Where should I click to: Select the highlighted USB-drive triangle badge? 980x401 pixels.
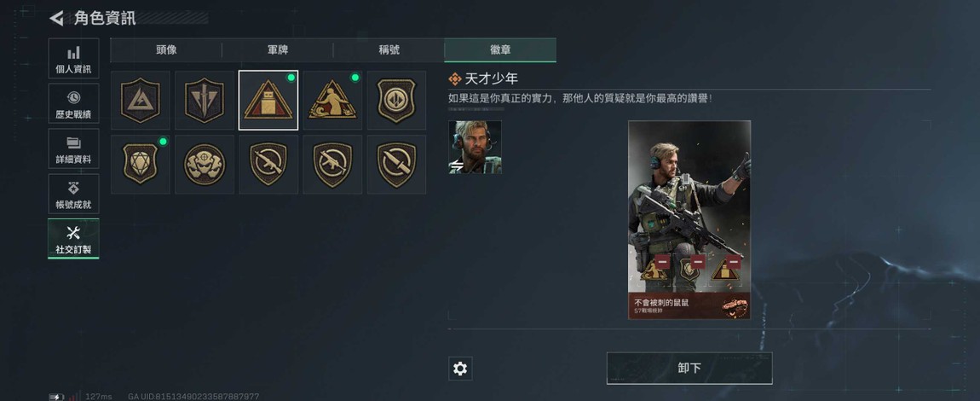268,100
